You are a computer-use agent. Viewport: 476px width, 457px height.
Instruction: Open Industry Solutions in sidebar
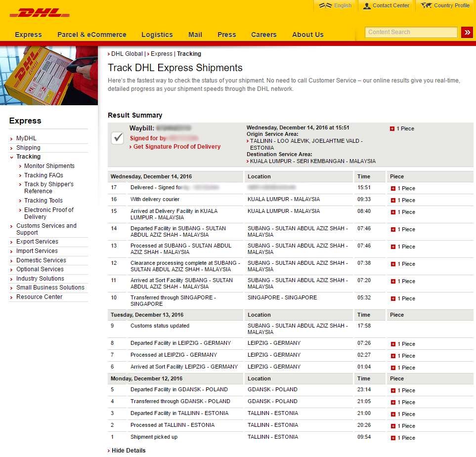point(41,279)
